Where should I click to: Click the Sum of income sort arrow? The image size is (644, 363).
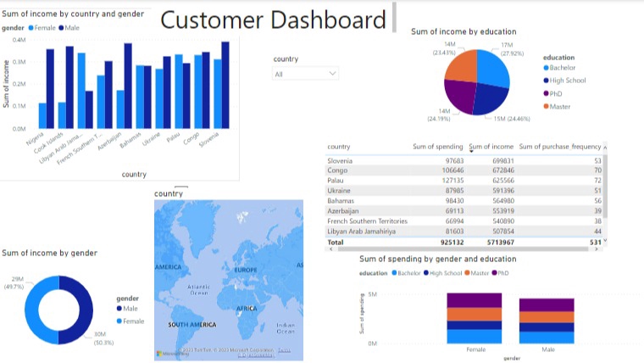click(x=471, y=152)
